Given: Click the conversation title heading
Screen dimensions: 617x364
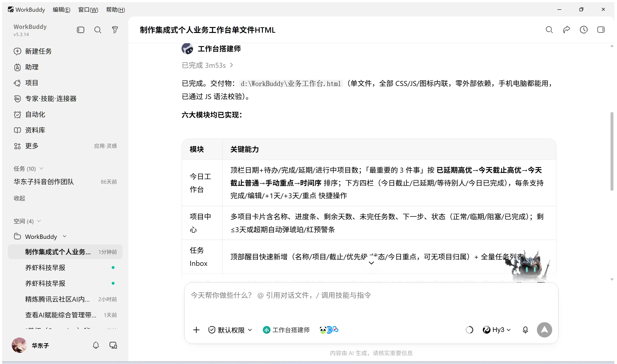Looking at the screenshot, I should [x=208, y=30].
